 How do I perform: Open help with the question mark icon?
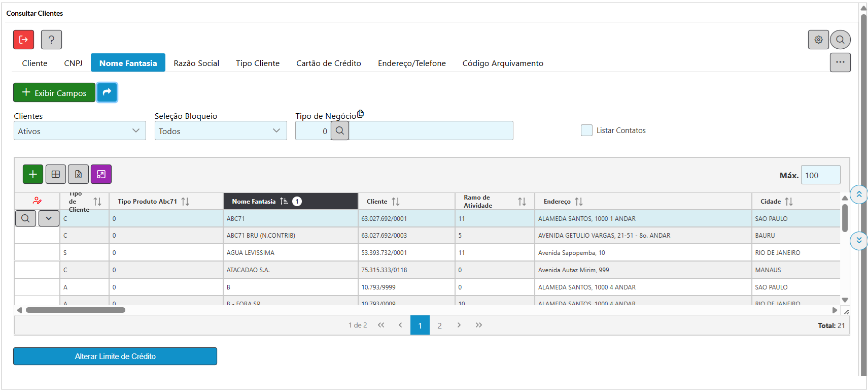[x=51, y=40]
